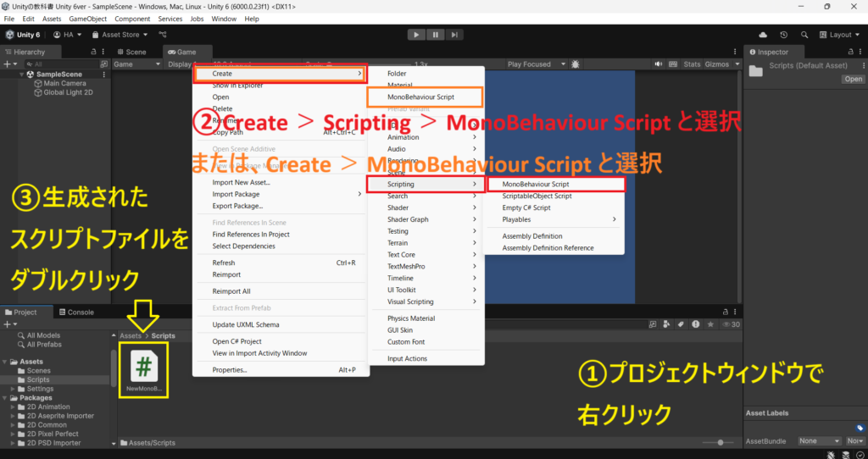Expand the 2D Animation package folder
This screenshot has height=459, width=868.
13,407
